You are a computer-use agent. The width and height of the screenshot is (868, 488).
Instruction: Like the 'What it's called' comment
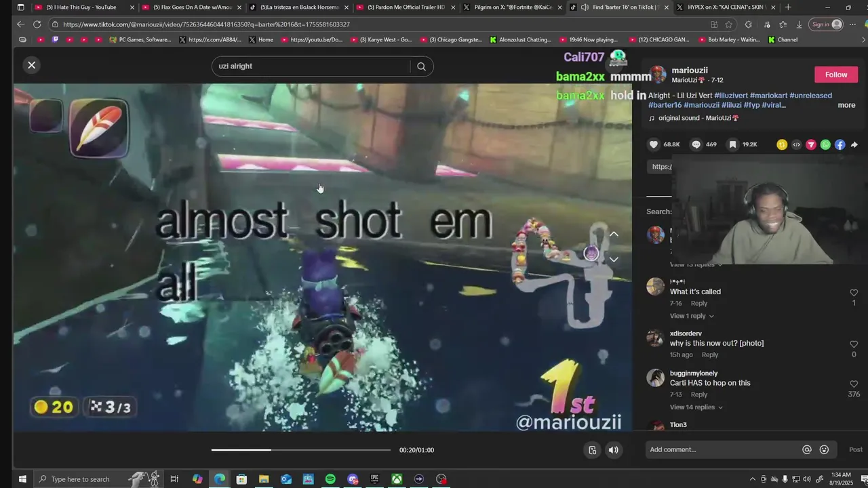[x=854, y=293]
